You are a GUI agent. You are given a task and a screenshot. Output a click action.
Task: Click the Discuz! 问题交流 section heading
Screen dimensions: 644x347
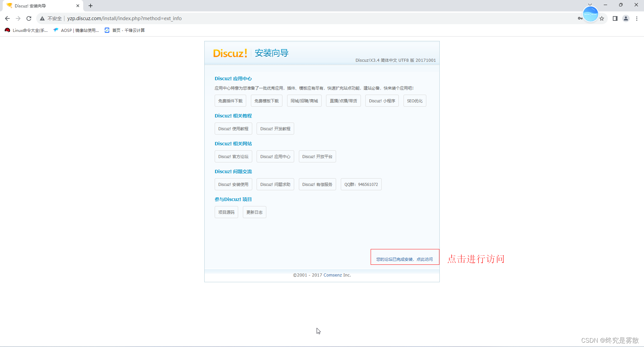[x=233, y=171]
